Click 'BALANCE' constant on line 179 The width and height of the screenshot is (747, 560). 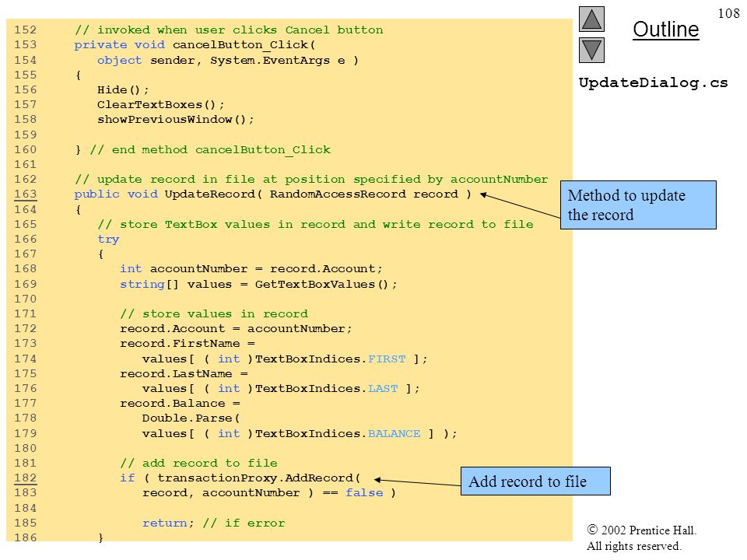394,434
